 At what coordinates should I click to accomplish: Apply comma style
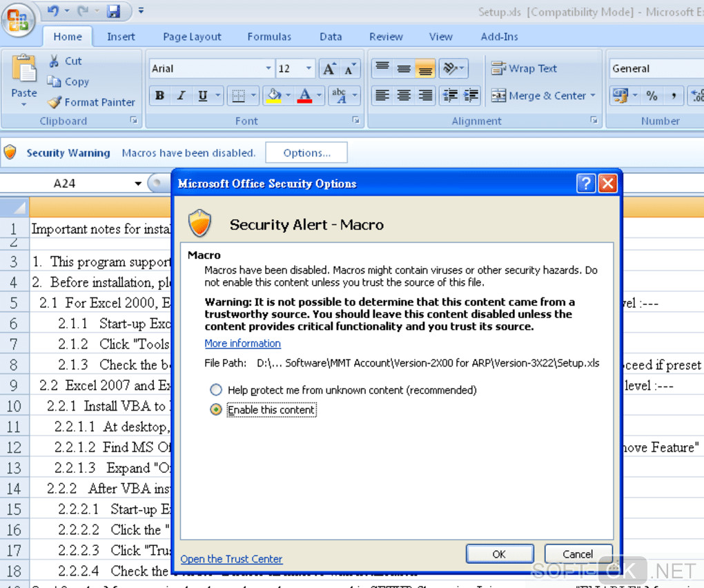click(x=674, y=96)
